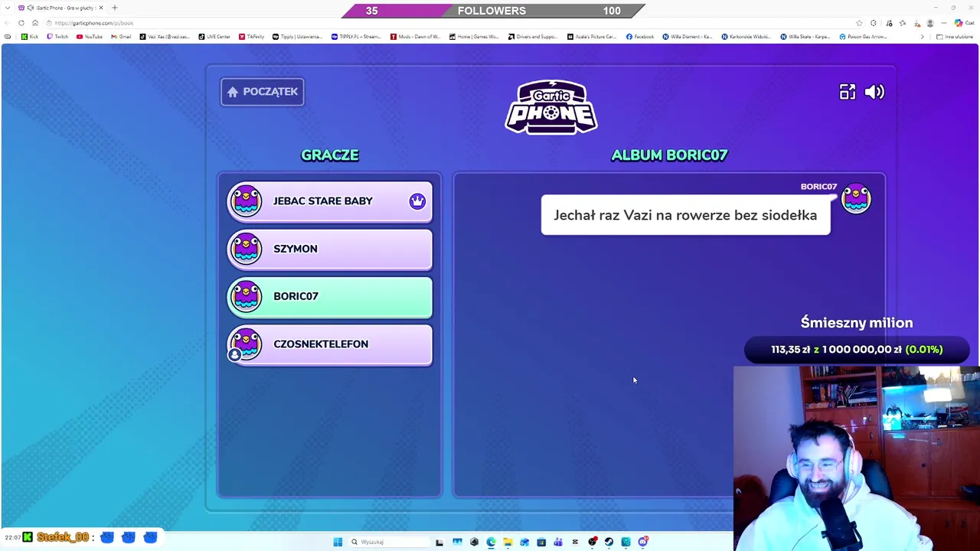Mute the game sound speaker icon
The height and width of the screenshot is (551, 980).
[874, 92]
